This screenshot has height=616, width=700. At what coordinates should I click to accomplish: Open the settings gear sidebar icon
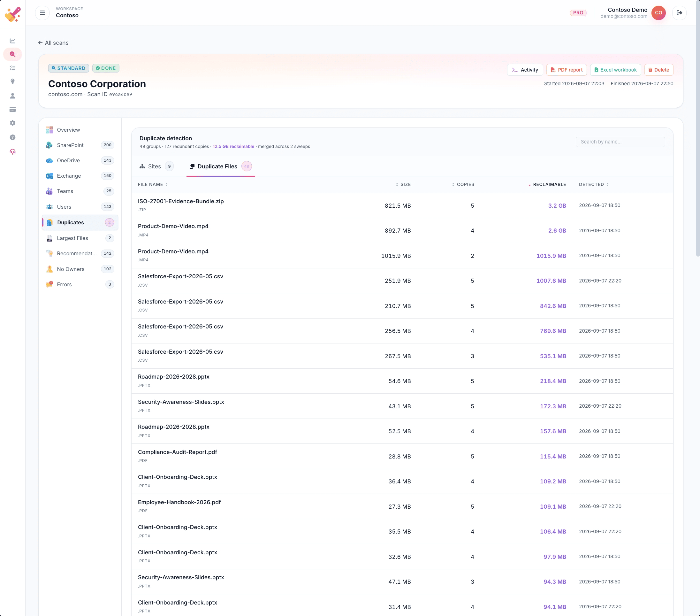[13, 123]
